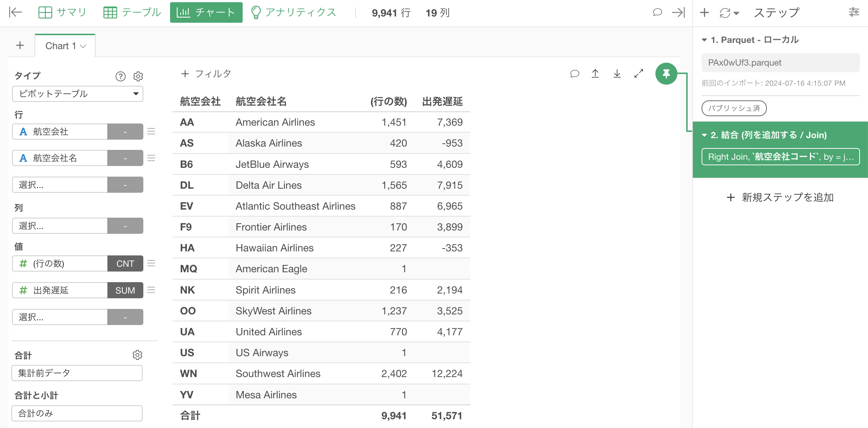Select the -953 Alaska delay value
Viewport: 868px width, 428px height.
click(452, 143)
